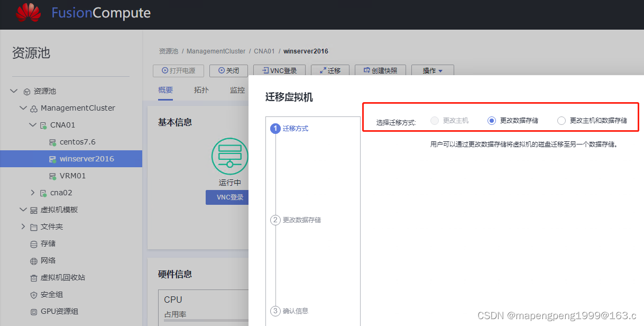The image size is (644, 326).
Task: Click the VNC登录 toolbar button
Action: [x=279, y=70]
